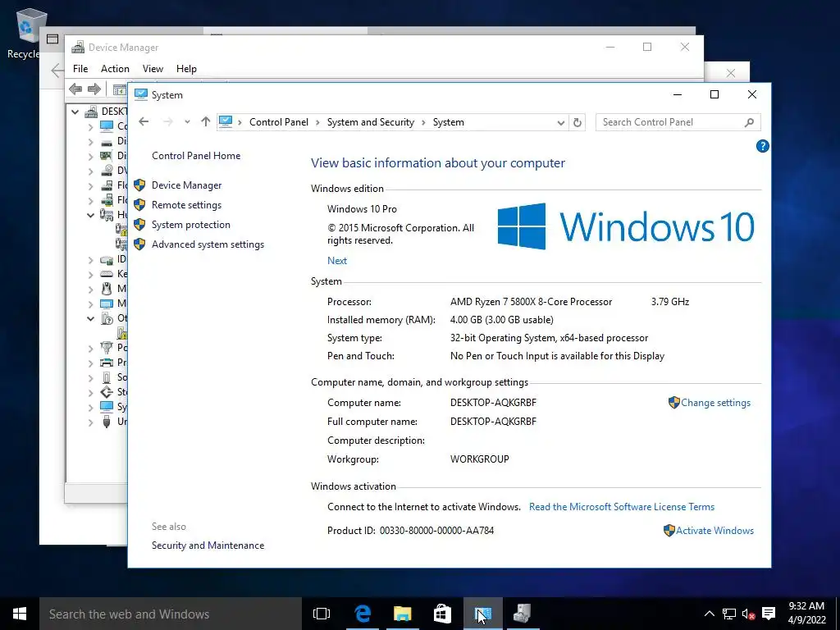This screenshot has width=840, height=630.
Task: Click the Product ID '00330-80000-00000-AA784' text
Action: pos(436,531)
